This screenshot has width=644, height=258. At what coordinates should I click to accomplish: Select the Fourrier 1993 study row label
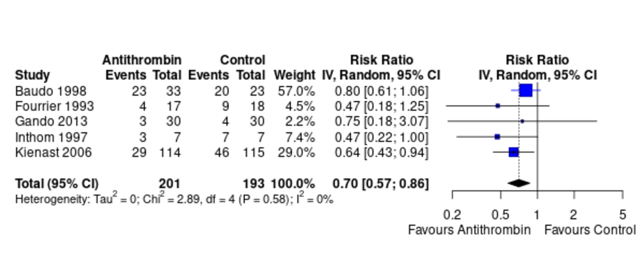click(x=54, y=106)
